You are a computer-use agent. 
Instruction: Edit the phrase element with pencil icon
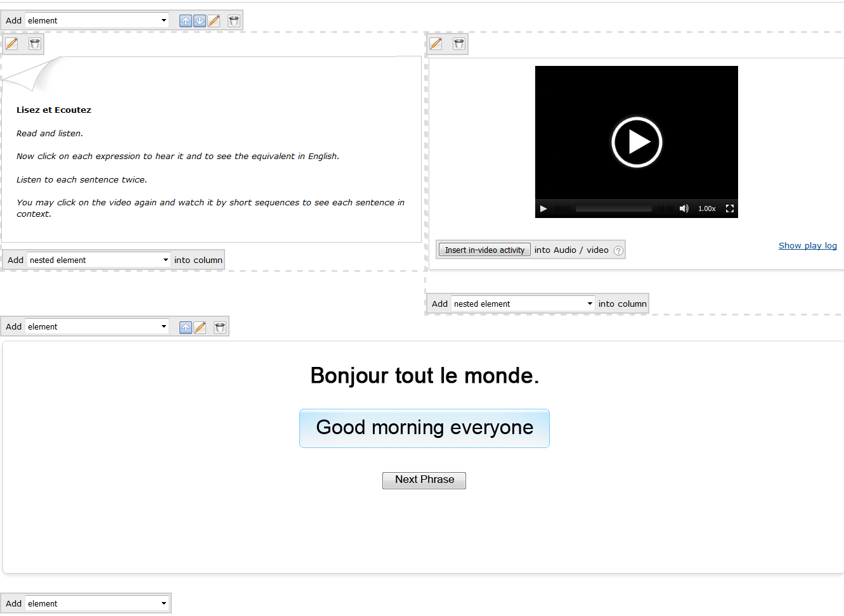pos(200,328)
